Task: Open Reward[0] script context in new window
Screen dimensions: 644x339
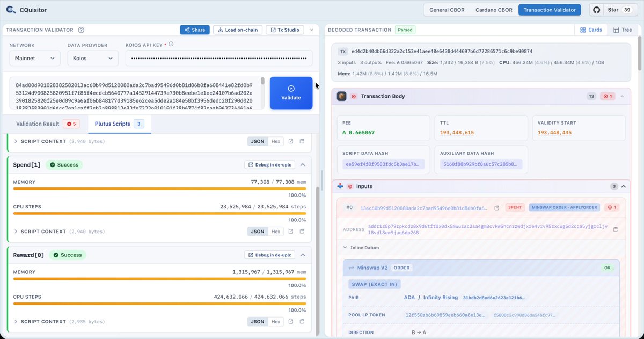Action: (x=290, y=322)
